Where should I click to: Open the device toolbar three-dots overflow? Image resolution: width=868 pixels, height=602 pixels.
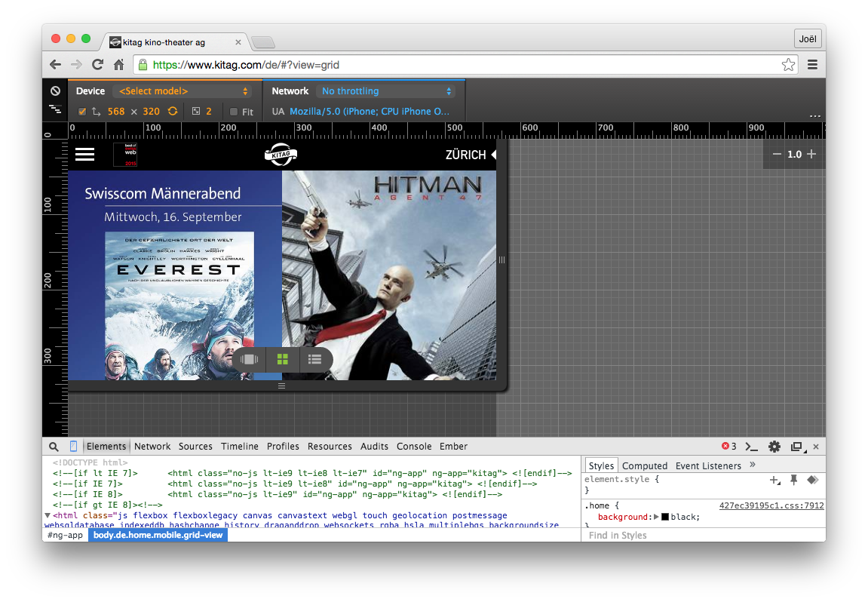point(815,116)
